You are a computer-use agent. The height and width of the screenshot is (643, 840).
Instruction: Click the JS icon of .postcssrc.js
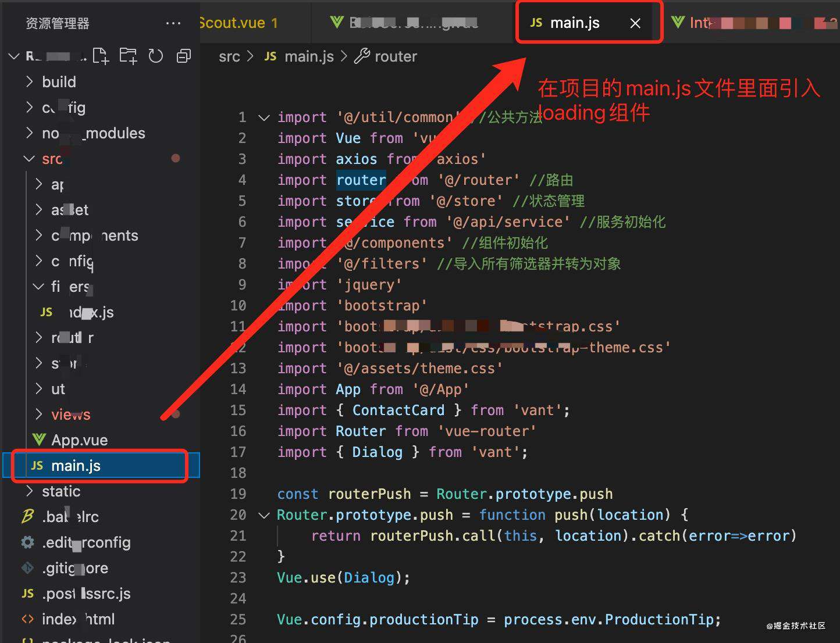click(x=27, y=594)
